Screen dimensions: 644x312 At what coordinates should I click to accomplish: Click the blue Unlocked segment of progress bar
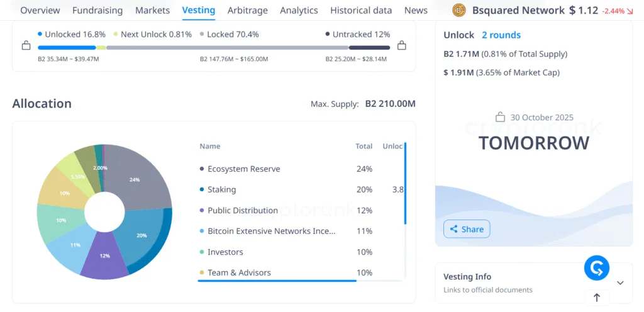[67, 47]
